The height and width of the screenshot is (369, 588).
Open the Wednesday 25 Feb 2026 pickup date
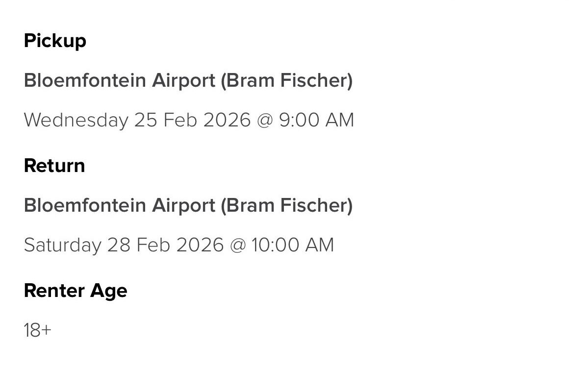(137, 120)
